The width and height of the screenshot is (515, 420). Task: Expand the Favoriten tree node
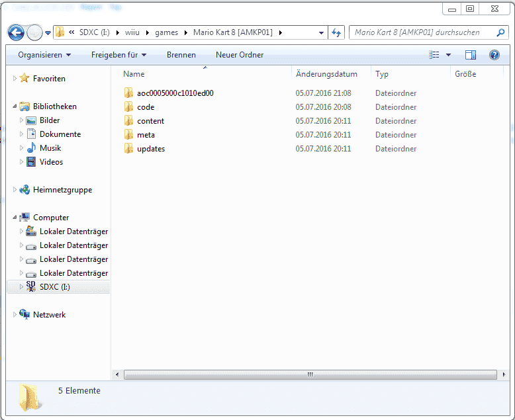(15, 78)
